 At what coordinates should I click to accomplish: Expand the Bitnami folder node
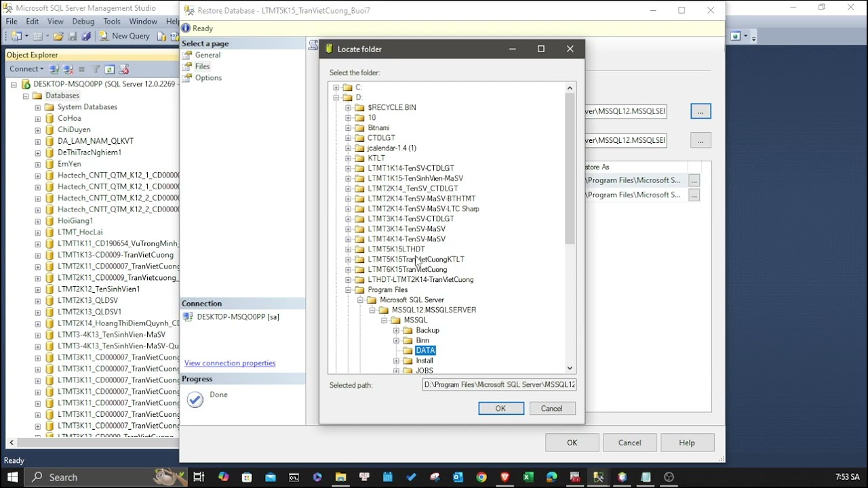[x=349, y=128]
